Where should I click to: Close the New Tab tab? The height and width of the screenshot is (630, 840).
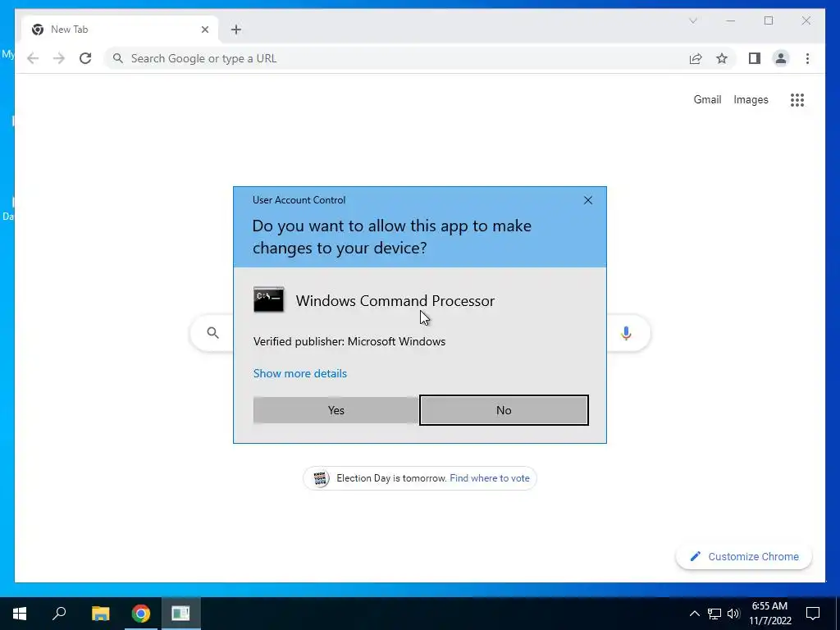pyautogui.click(x=204, y=30)
